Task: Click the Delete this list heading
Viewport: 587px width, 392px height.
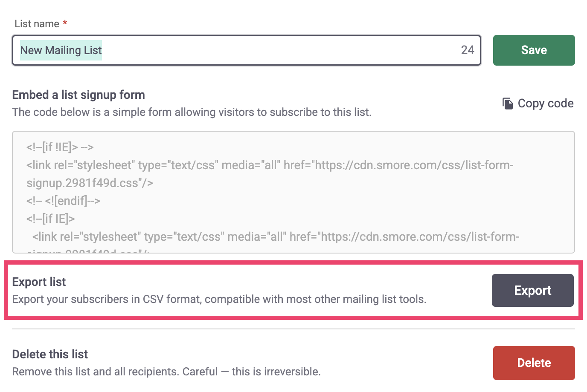Action: pos(50,355)
